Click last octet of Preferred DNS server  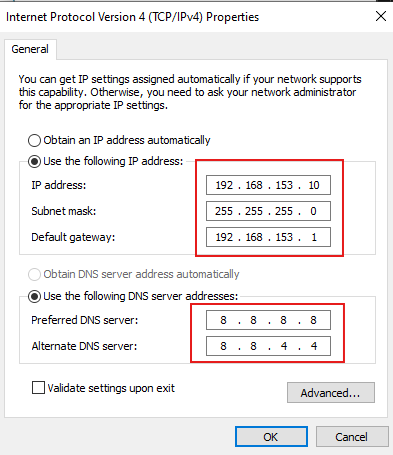pyautogui.click(x=313, y=320)
